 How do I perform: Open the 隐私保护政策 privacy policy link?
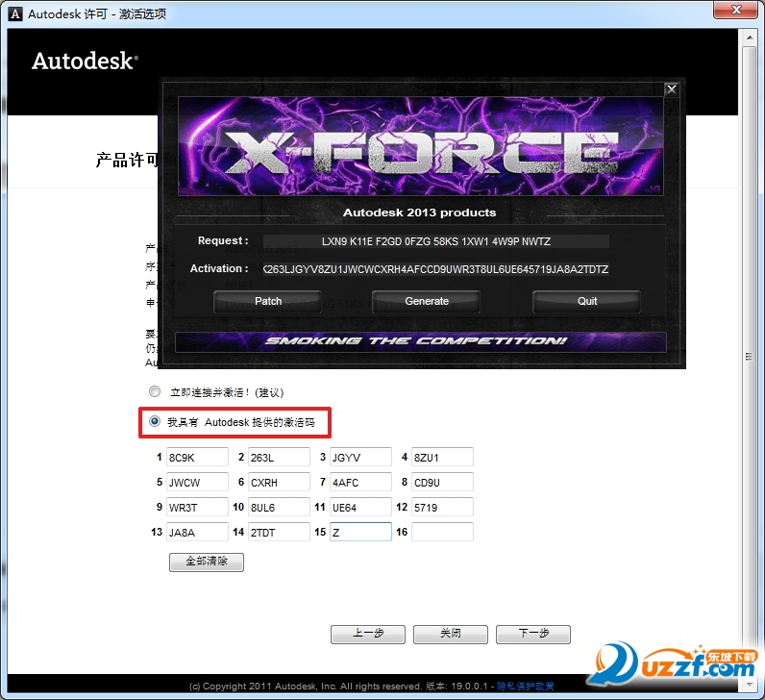526,686
